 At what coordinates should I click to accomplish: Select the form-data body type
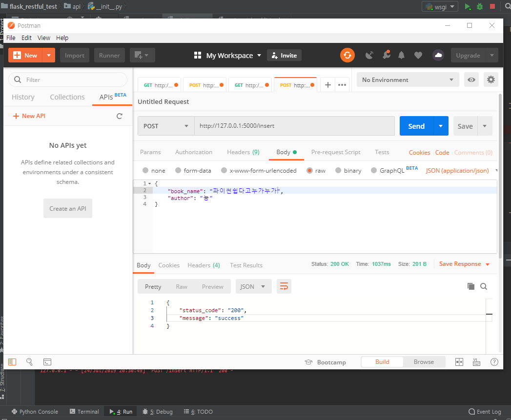[178, 170]
